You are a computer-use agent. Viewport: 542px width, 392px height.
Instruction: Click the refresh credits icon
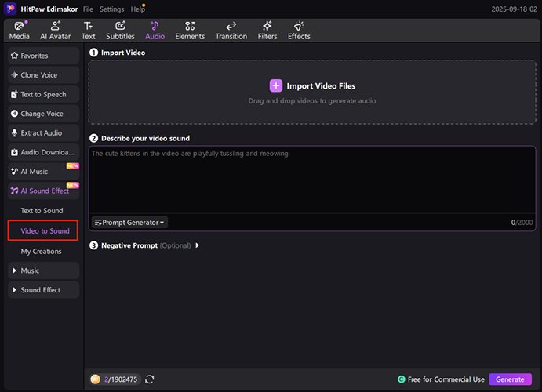(150, 379)
